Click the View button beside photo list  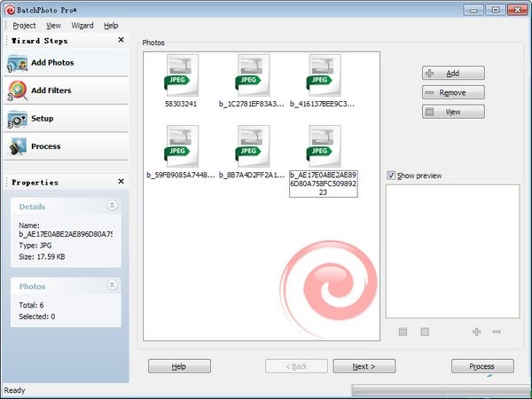click(453, 112)
